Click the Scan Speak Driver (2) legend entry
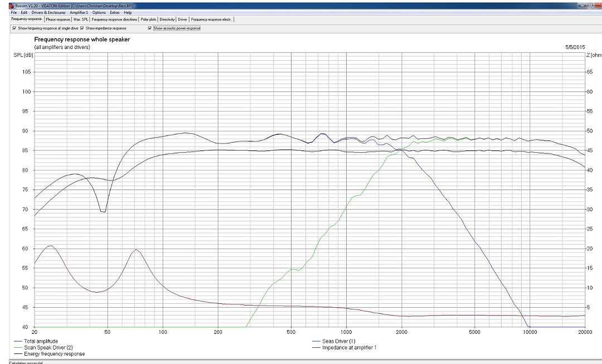Image resolution: width=602 pixels, height=364 pixels. pos(43,347)
